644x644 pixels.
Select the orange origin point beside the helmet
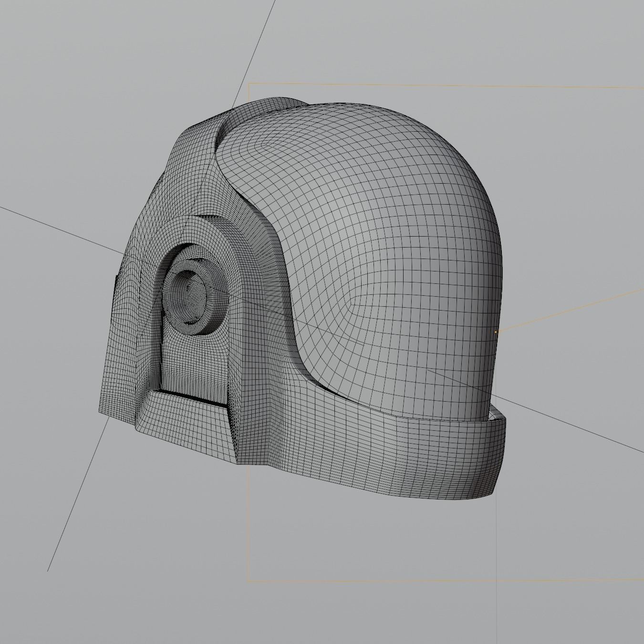(x=496, y=332)
